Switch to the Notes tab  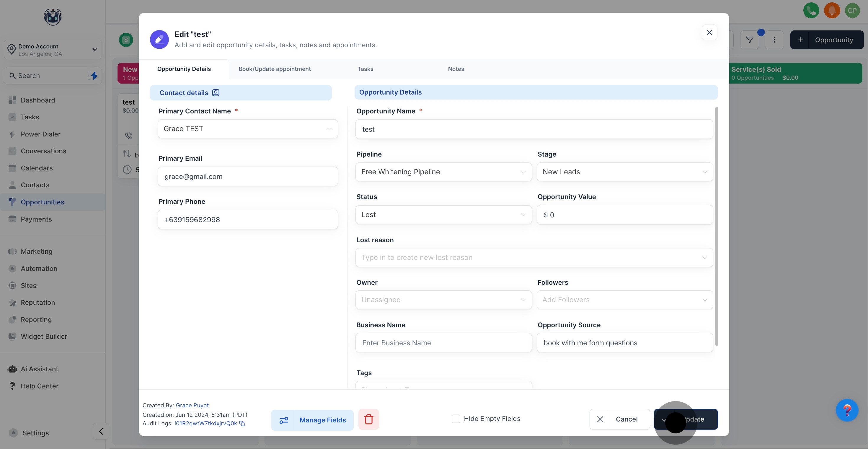(456, 69)
